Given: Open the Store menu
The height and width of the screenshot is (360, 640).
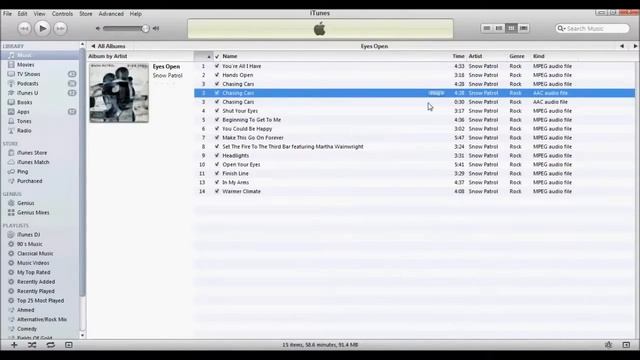Looking at the screenshot, I should (86, 13).
